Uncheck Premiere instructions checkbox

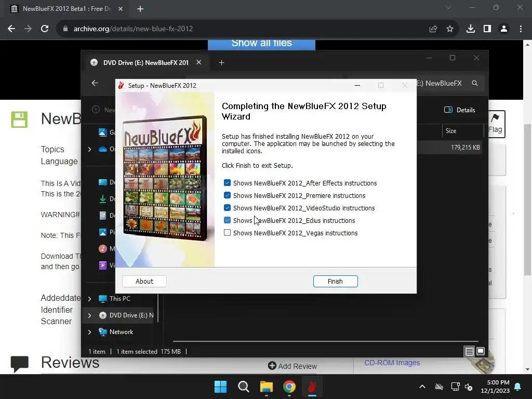[x=228, y=195]
